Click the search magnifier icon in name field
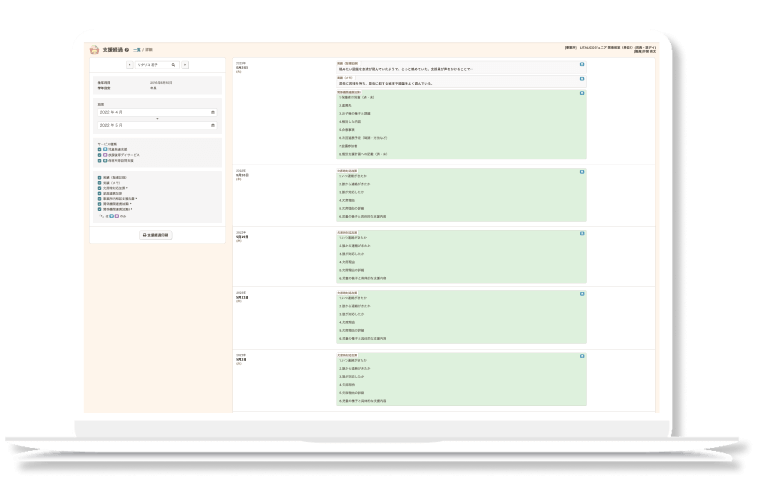The height and width of the screenshot is (477, 760). coord(172,64)
